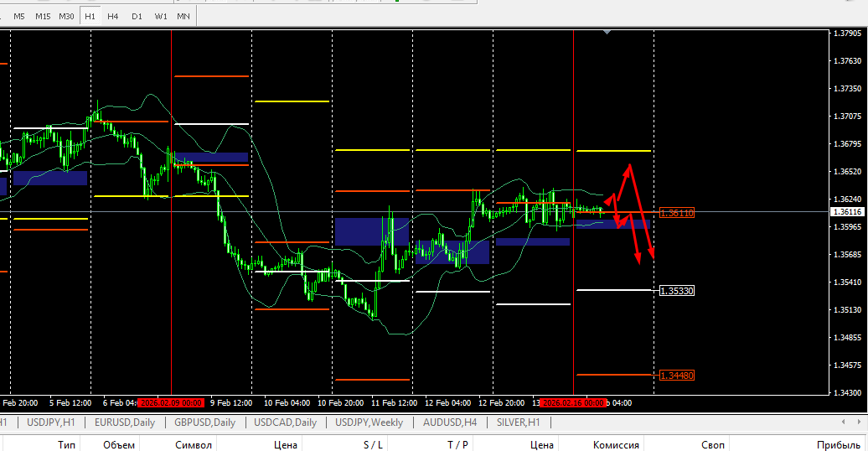
Task: Click the 10 Feb 04:00 time label
Action: pos(287,402)
